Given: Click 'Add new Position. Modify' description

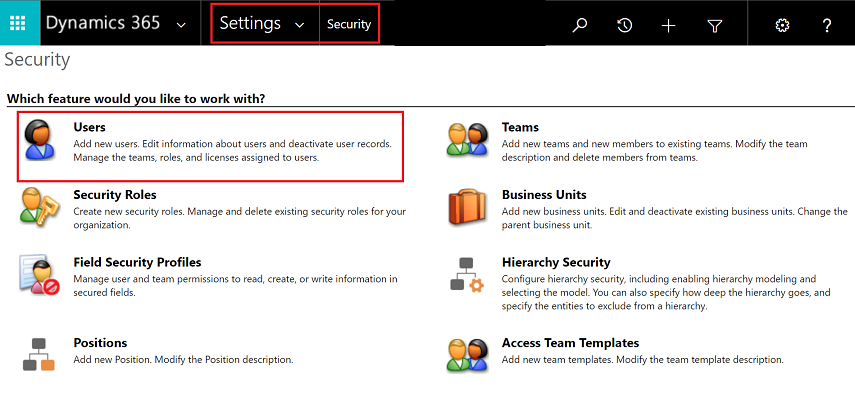Looking at the screenshot, I should click(184, 360).
